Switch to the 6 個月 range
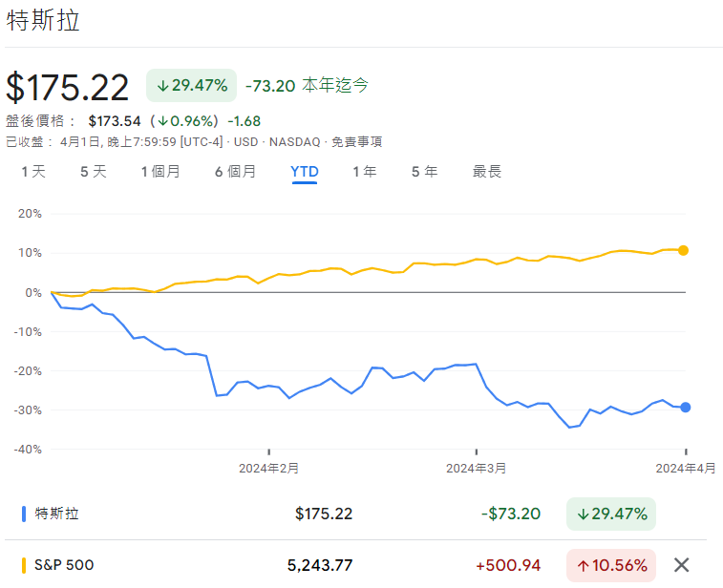Image resolution: width=723 pixels, height=588 pixels. (235, 172)
